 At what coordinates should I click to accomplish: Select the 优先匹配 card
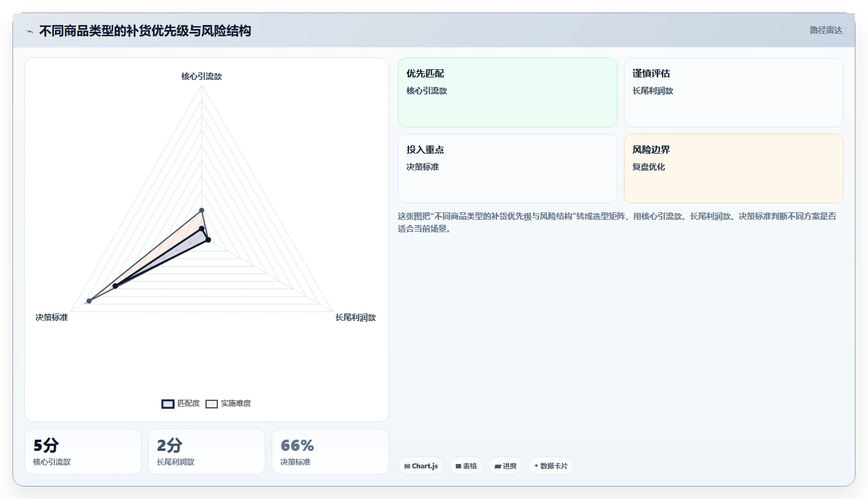pos(508,92)
